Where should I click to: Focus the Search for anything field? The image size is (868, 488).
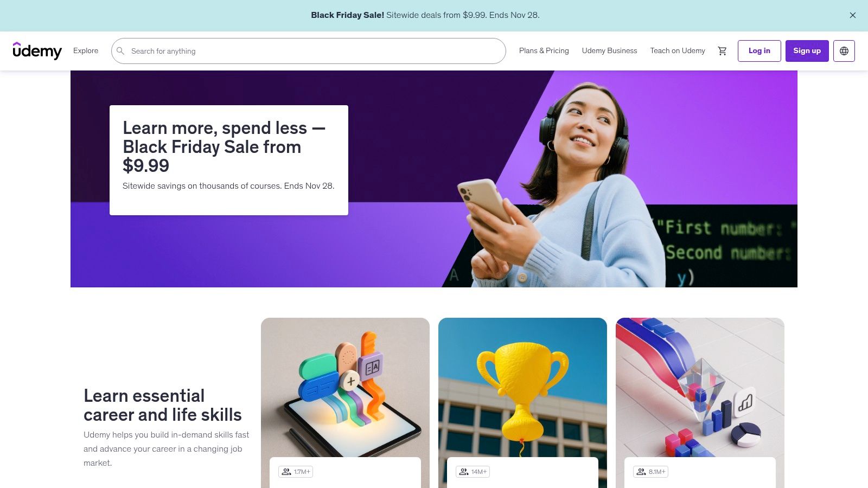point(309,51)
